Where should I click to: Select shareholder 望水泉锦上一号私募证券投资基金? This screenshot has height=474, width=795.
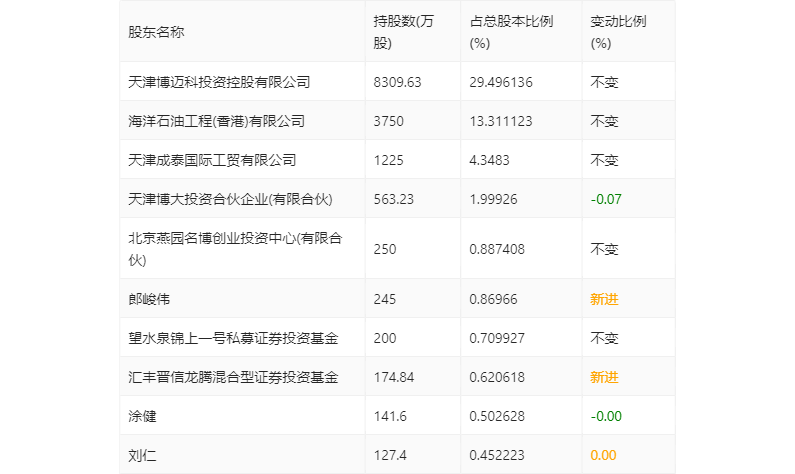click(x=233, y=338)
